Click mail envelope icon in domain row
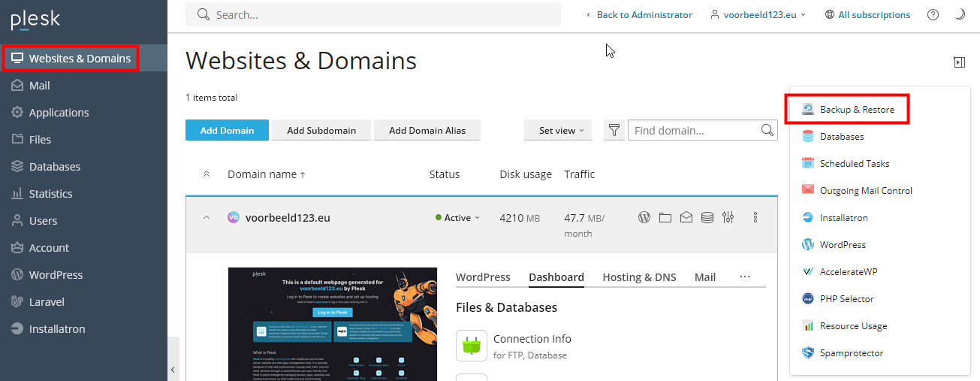Viewport: 980px width, 381px height. [686, 218]
